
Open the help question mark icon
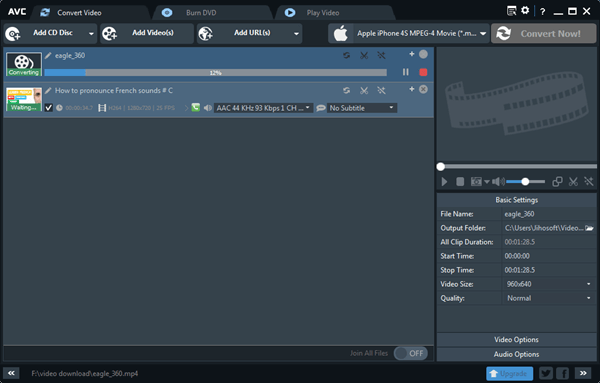click(x=542, y=11)
